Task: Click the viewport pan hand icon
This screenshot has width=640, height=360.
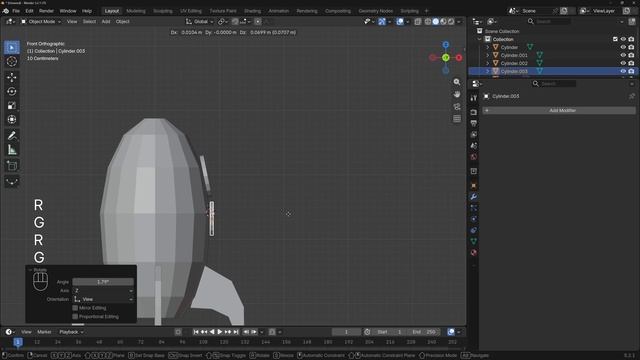Action: point(457,94)
